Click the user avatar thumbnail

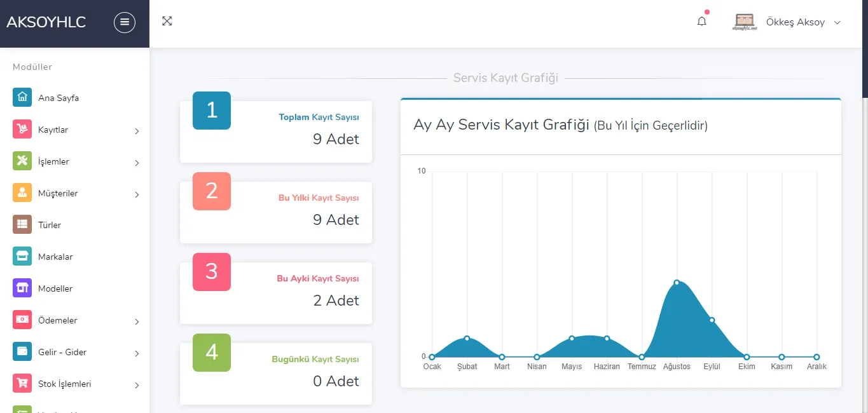745,22
